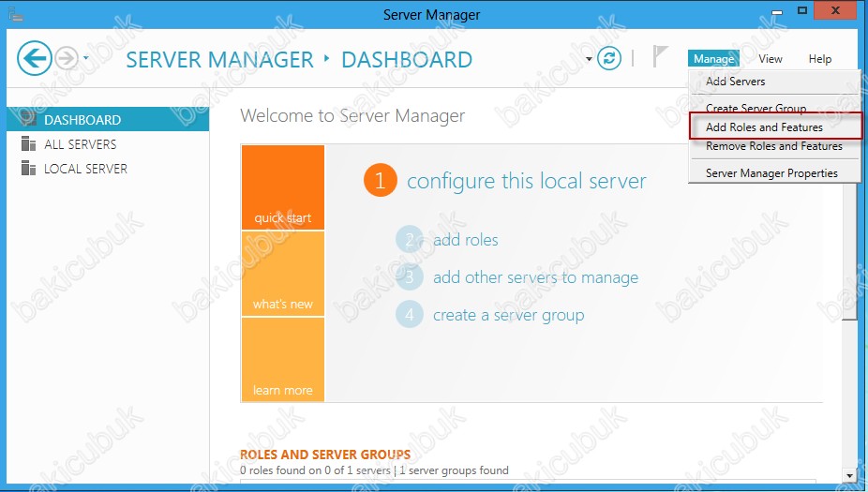Click the SERVER MANAGER breadcrumb text

tap(219, 60)
